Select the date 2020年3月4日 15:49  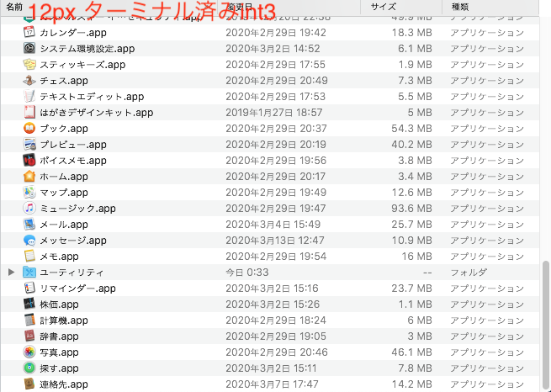273,224
